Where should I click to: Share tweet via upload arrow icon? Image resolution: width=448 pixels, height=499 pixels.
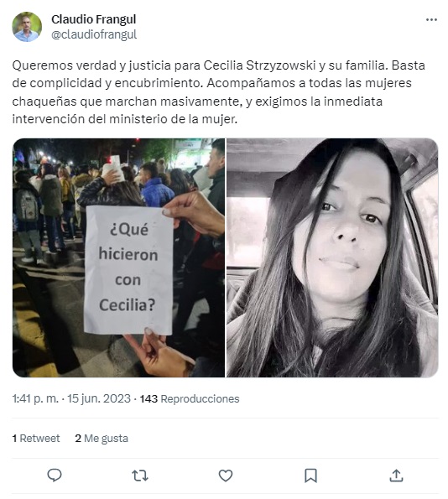click(x=396, y=476)
